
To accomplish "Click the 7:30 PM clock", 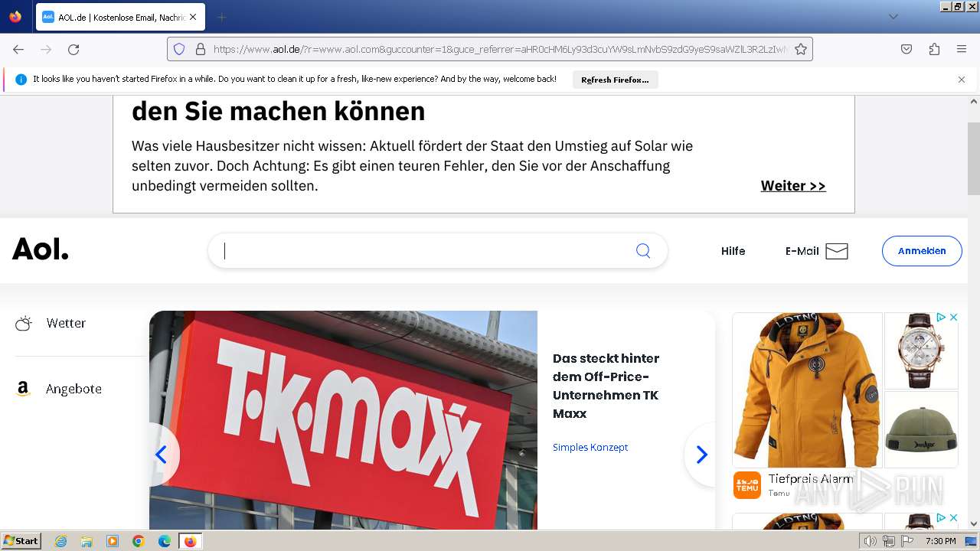I will [940, 541].
